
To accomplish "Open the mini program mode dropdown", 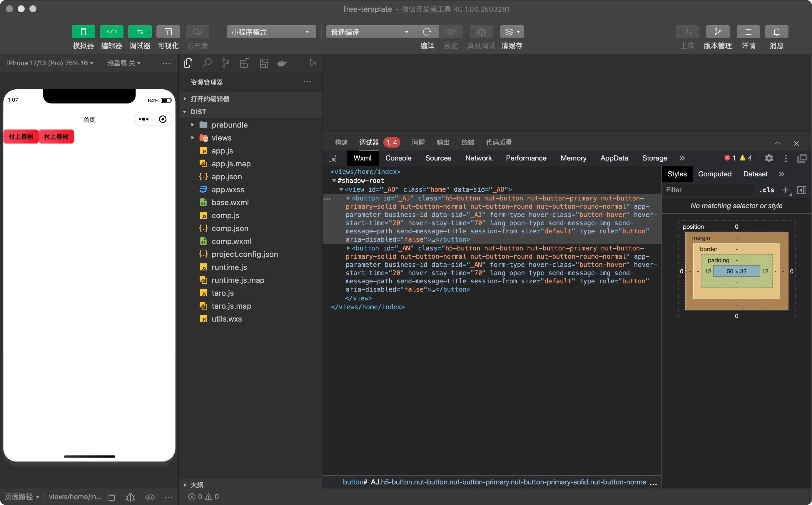I will (271, 32).
